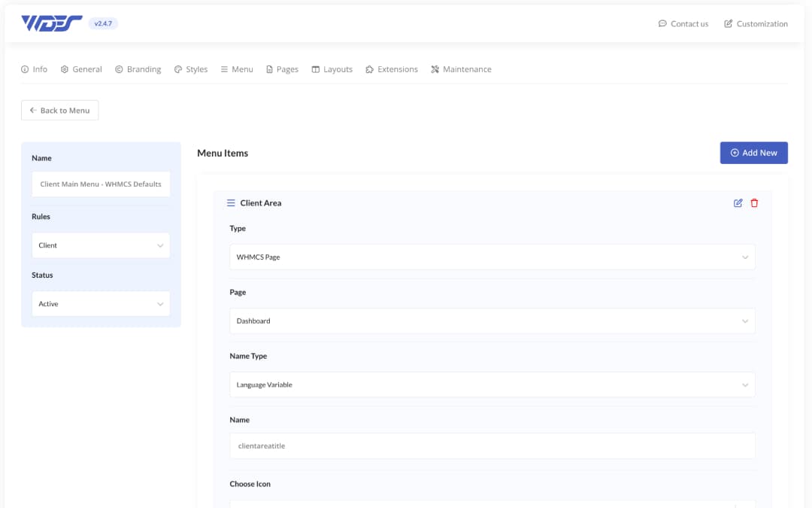Open the Contact us link
812x508 pixels.
coord(683,24)
